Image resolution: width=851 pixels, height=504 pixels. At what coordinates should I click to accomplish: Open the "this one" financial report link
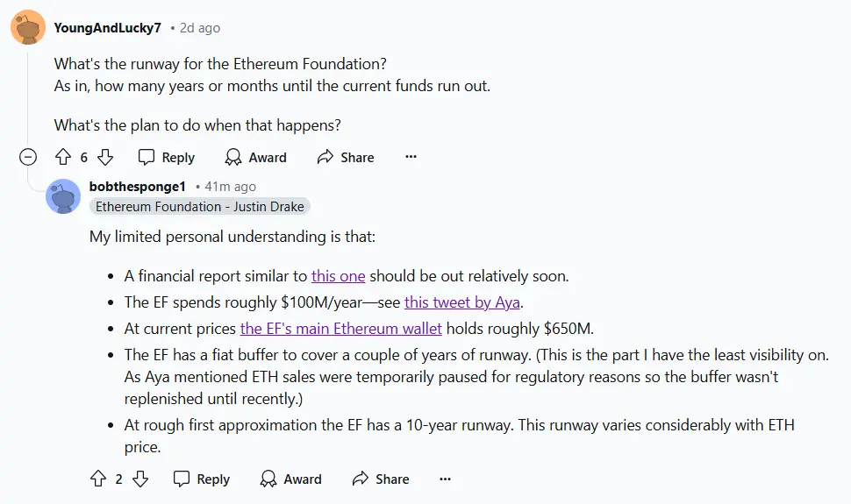(x=338, y=276)
